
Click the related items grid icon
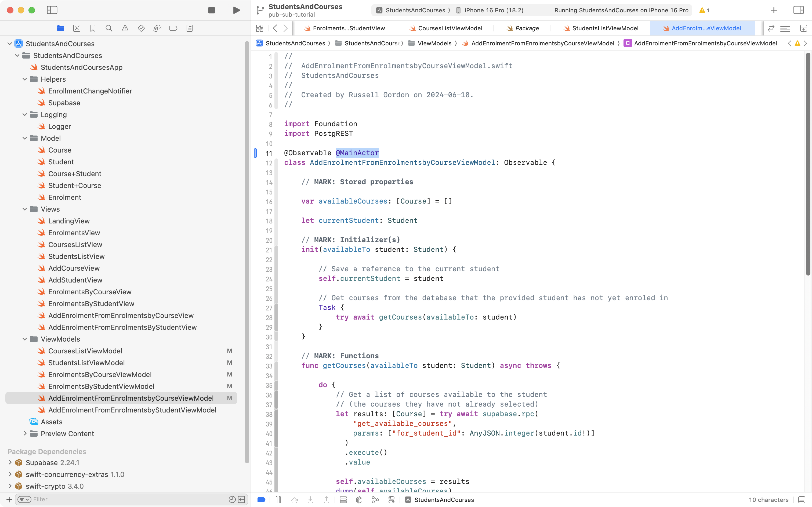click(259, 28)
